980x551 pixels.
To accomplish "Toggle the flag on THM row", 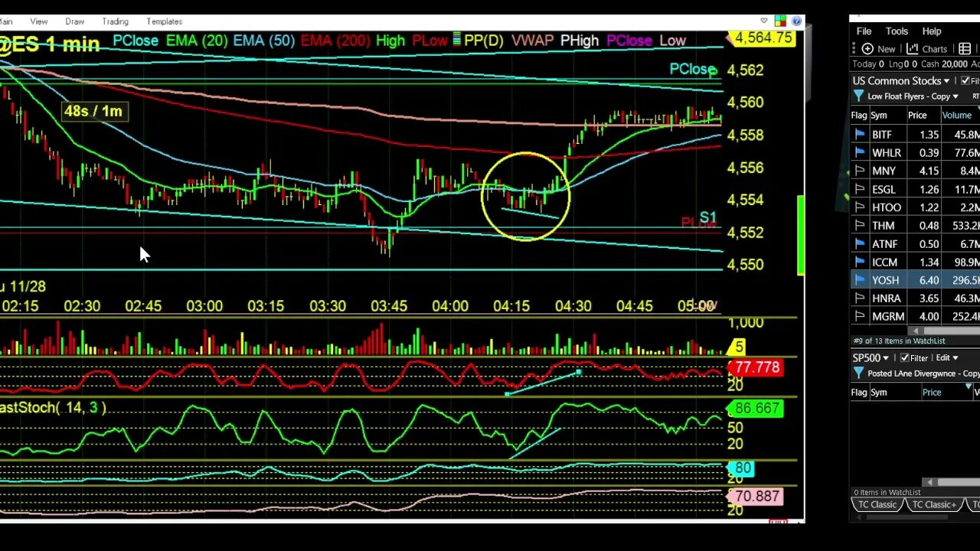I will tap(859, 226).
